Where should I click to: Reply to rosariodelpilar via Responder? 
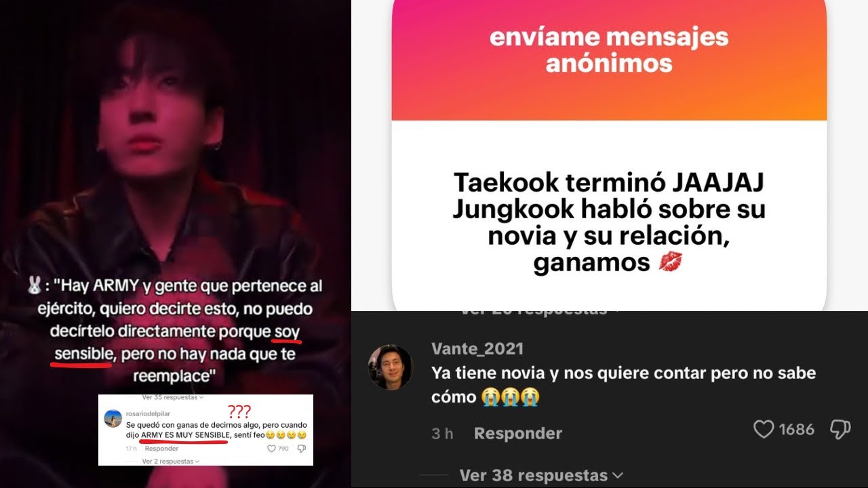point(161,449)
